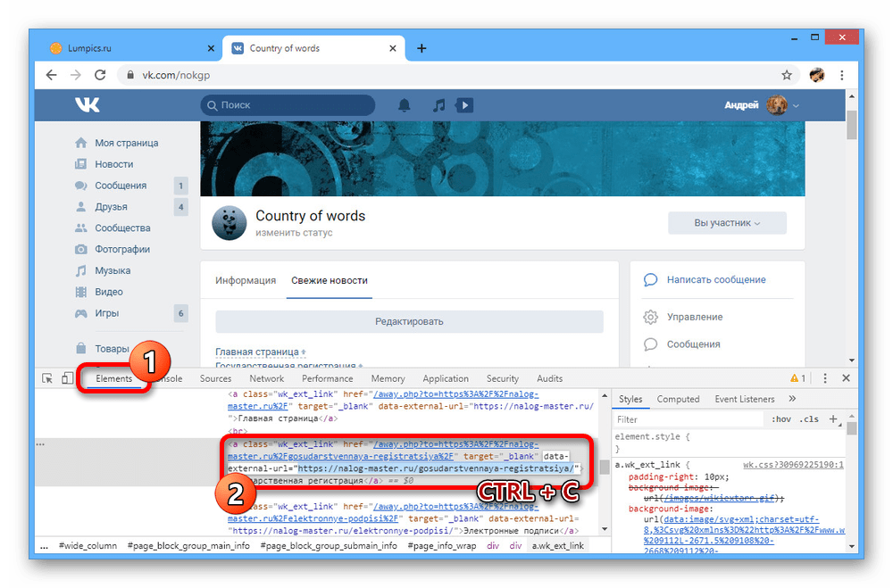The width and height of the screenshot is (893, 588).
Task: Close the DevTools panel
Action: pos(847,378)
